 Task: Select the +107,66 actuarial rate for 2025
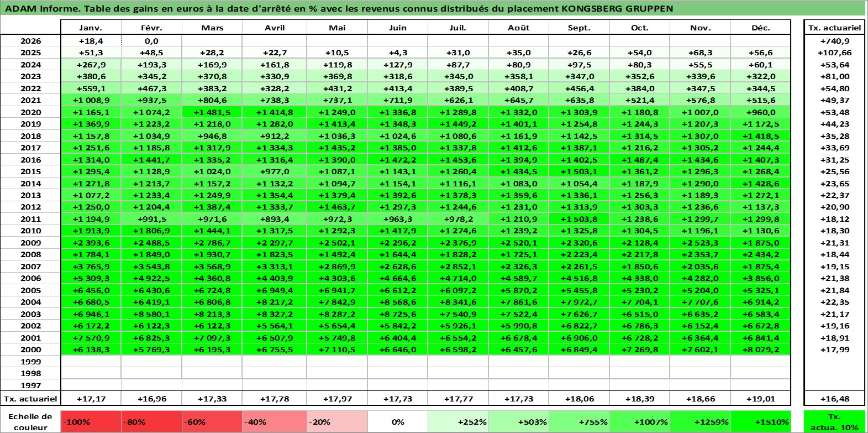click(x=834, y=53)
